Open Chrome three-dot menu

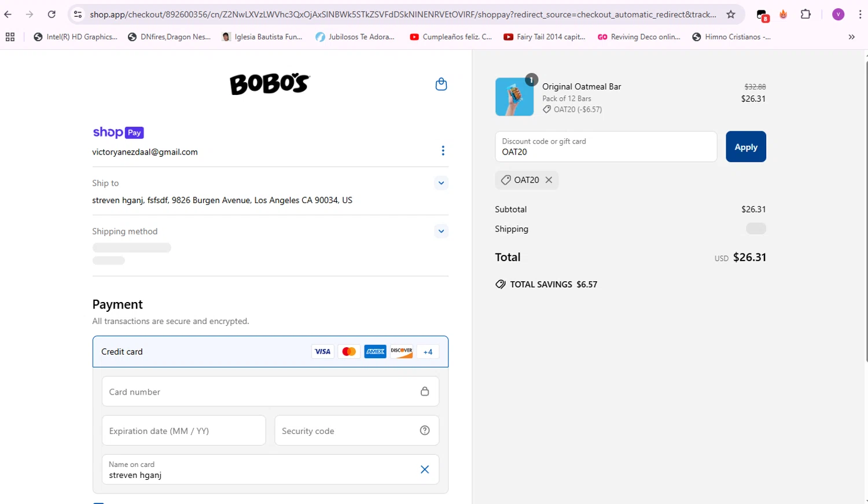coord(860,14)
